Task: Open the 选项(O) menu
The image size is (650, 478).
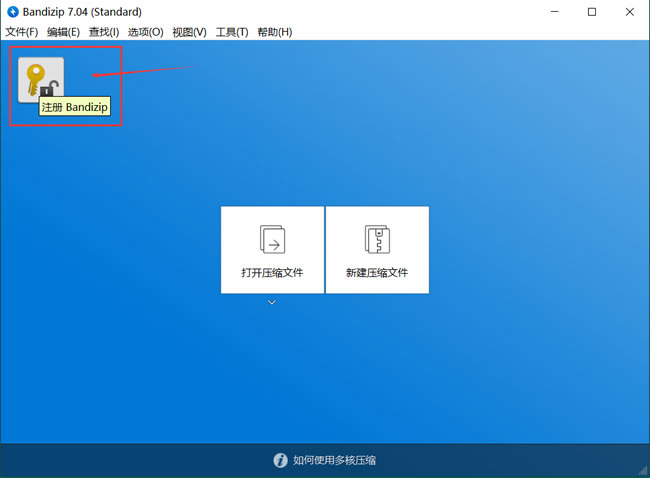Action: coord(146,32)
